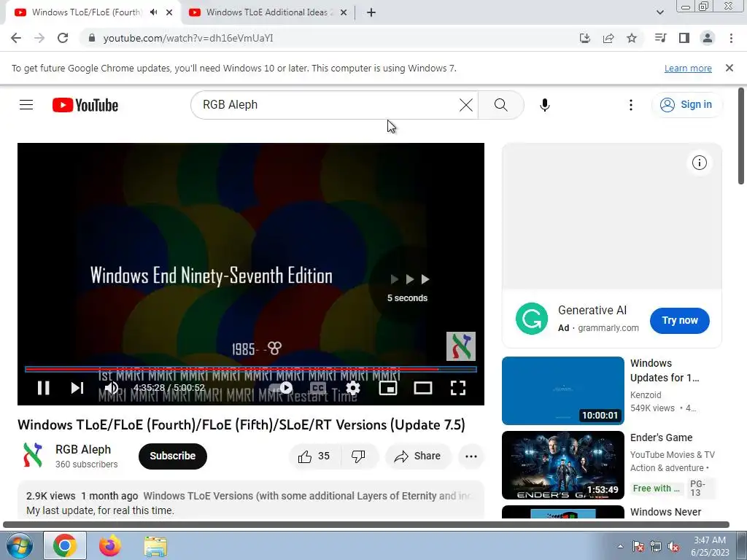
Task: Seek on the video progress bar
Action: [251, 369]
